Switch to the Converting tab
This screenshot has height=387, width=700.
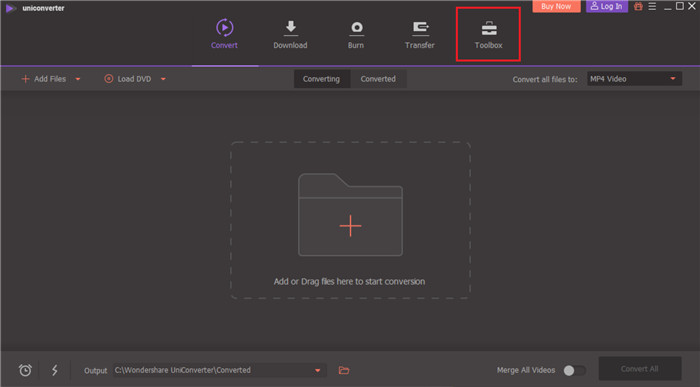[321, 79]
